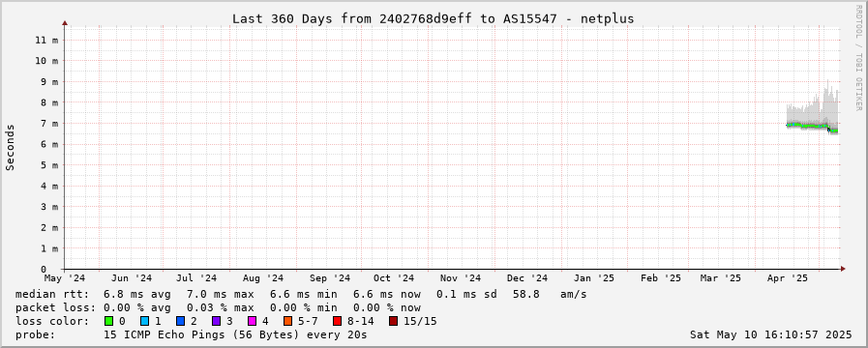
Task: Click the magenta loss color 4 swatch
Action: (252, 322)
